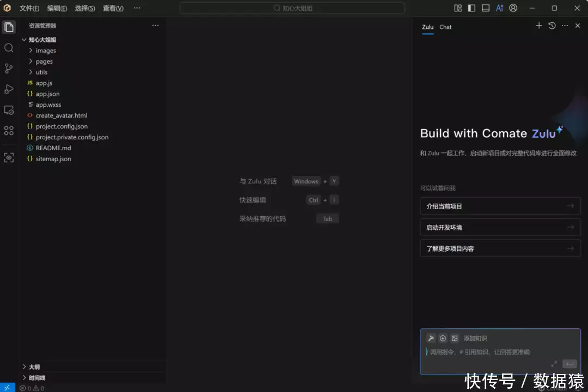Screen dimensions: 588x392
Task: Open README.md file
Action: 53,148
